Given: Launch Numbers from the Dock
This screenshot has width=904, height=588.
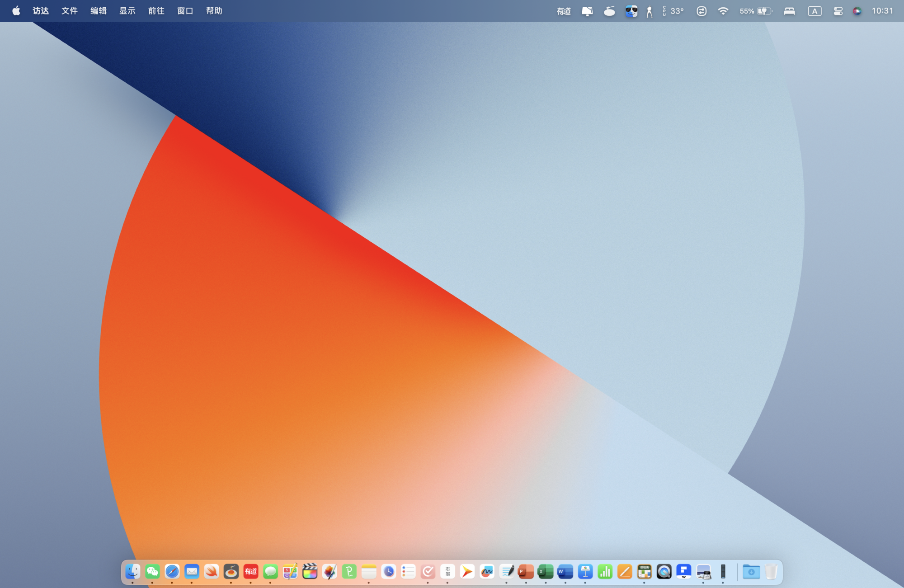Looking at the screenshot, I should coord(605,572).
